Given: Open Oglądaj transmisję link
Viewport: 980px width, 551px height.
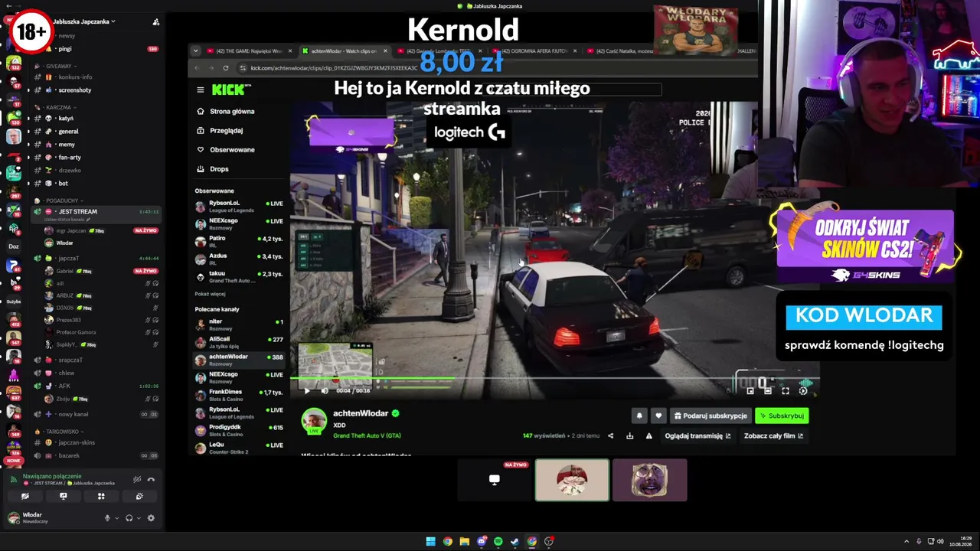Looking at the screenshot, I should [697, 436].
